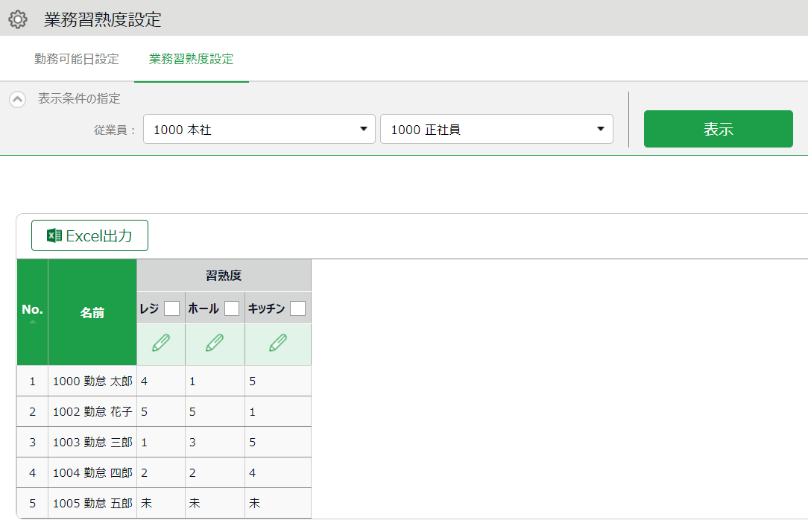Switch to the 勤務可能日設定 tab
The width and height of the screenshot is (808, 532).
77,59
